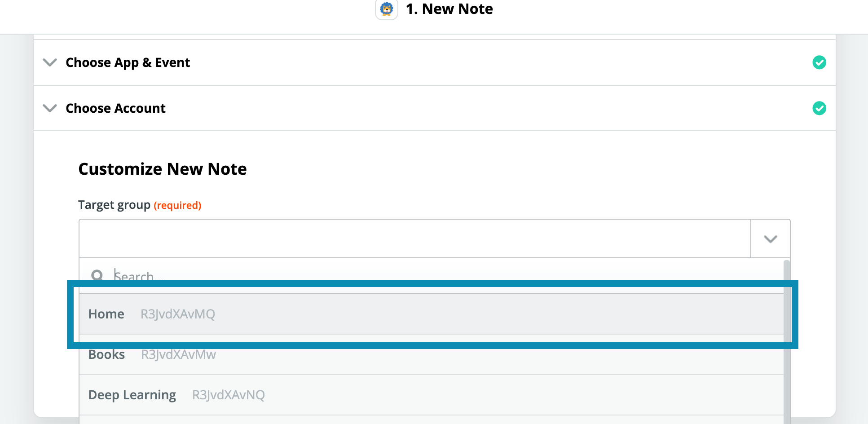Select the Home group option
Viewport: 868px width, 424px height.
pos(106,314)
